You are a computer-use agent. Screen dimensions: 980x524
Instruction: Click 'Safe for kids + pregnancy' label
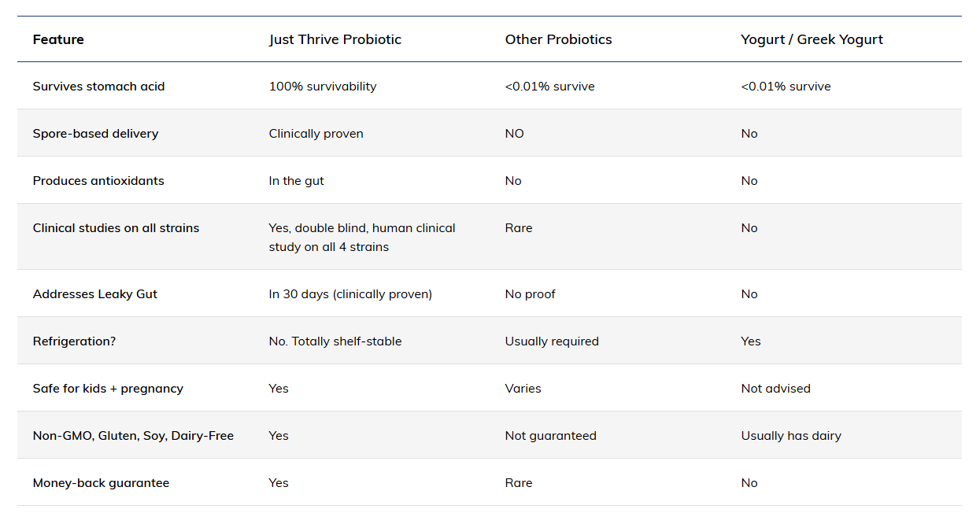point(108,389)
